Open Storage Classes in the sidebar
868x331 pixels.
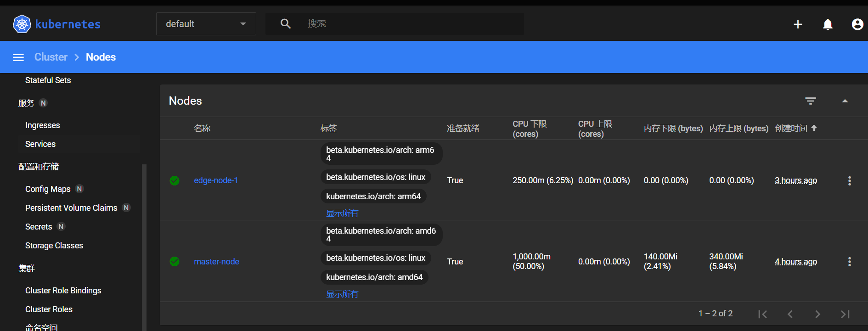click(54, 246)
